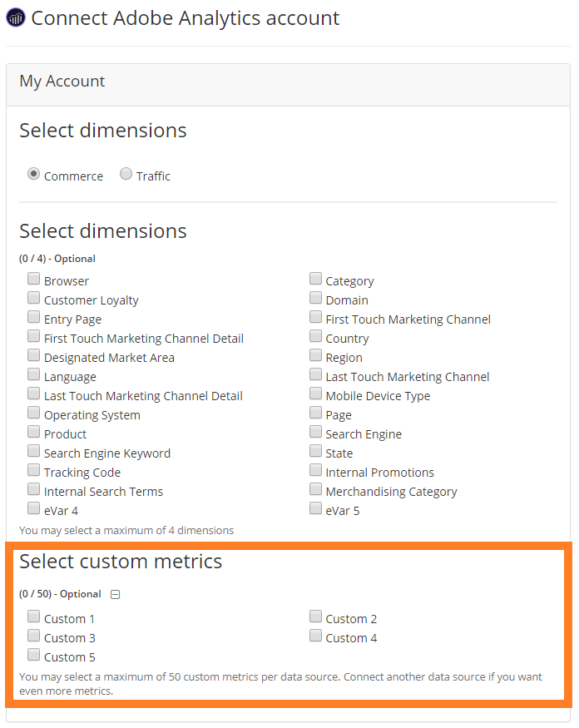Select the Last Touch Marketing Channel checkbox
579x728 pixels.
315,375
